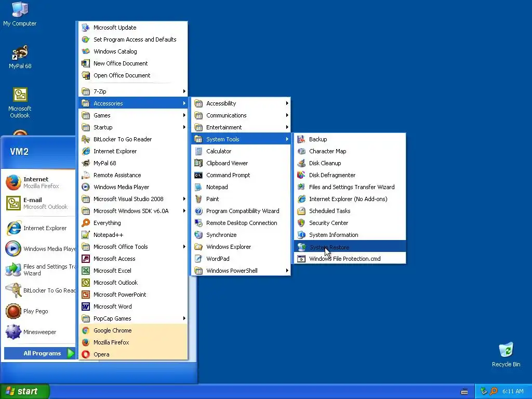Screen dimensions: 532x399
Task: Open Set Program Access and Defaults
Action: point(133,39)
